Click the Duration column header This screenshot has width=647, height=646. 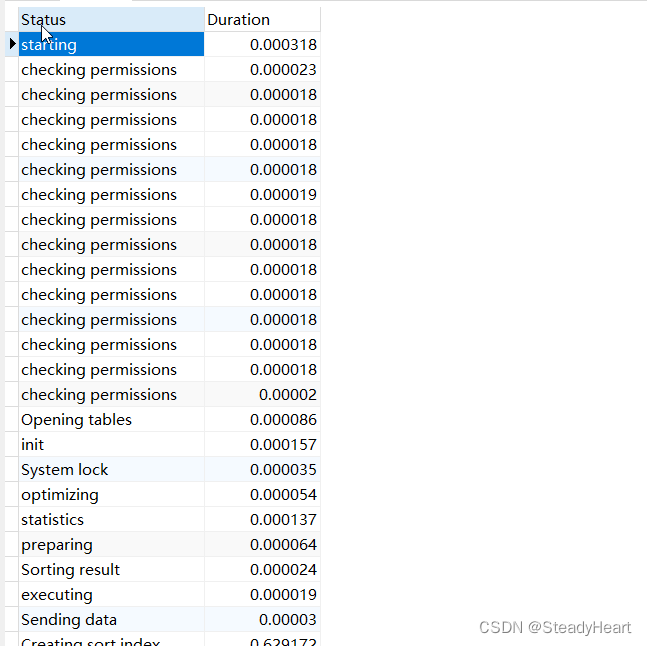262,19
